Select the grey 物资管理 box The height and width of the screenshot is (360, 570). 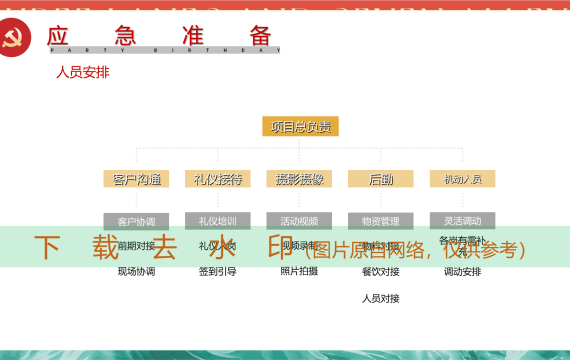pos(381,221)
